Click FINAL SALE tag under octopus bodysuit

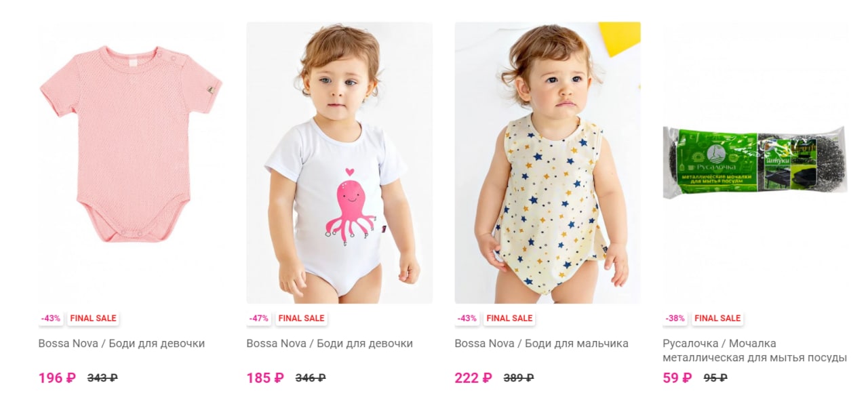pos(301,318)
